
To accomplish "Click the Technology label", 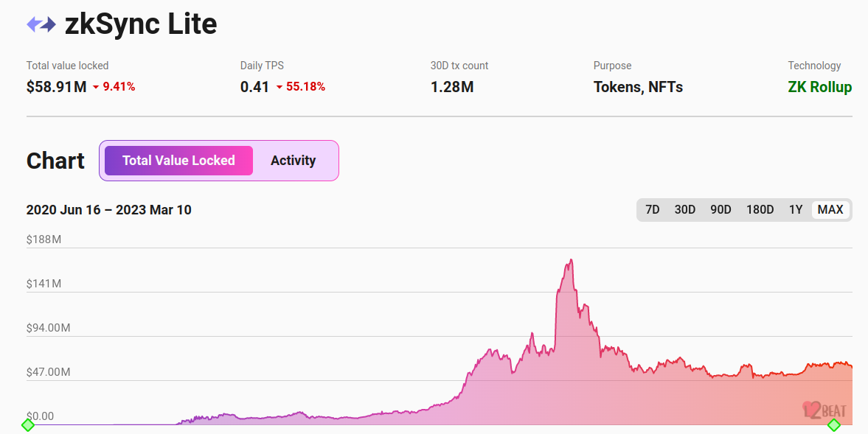I will pos(814,66).
